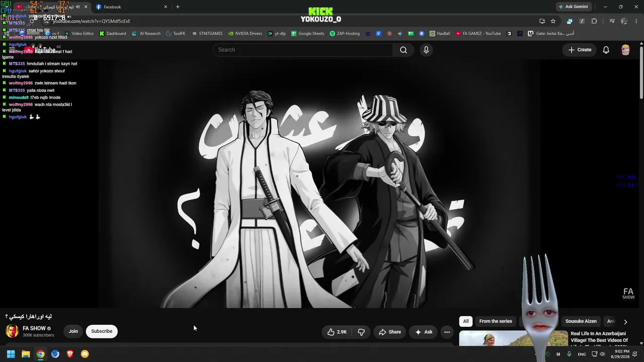Subscribe to the FA SHOW channel
The width and height of the screenshot is (644, 362).
(102, 331)
